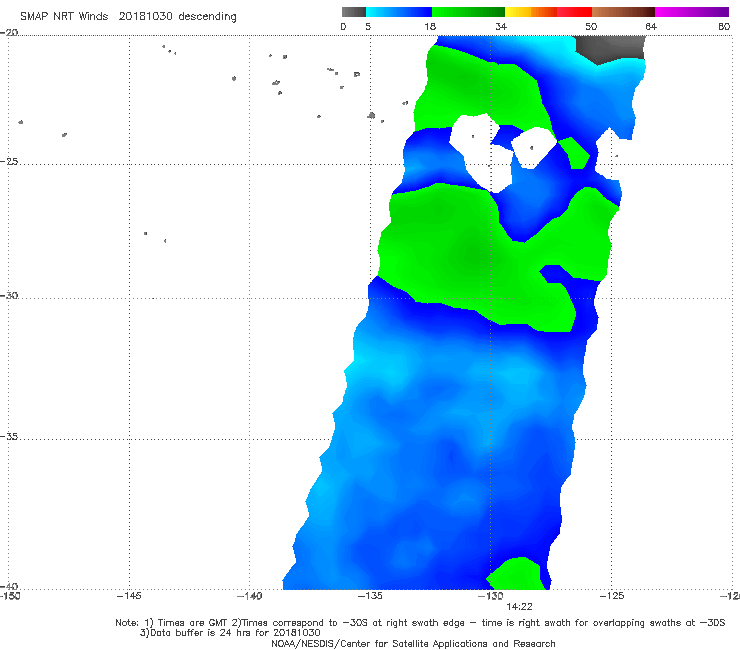
Task: Click the gray 0–5 segment of the color bar
Action: [x=353, y=12]
